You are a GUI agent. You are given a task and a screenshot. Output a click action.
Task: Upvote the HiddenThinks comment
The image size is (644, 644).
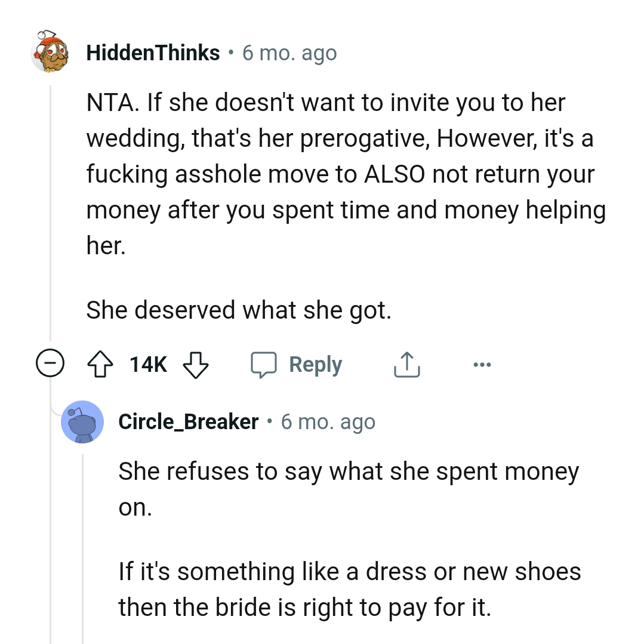click(x=101, y=364)
